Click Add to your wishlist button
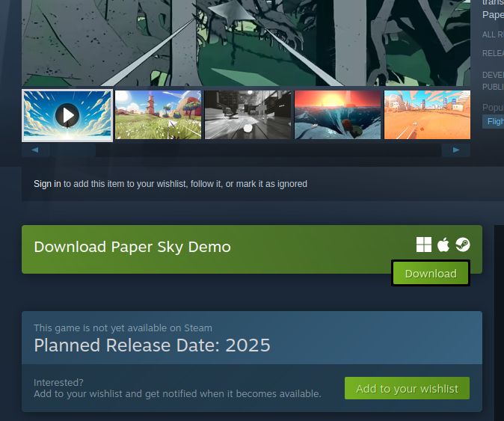The height and width of the screenshot is (421, 504). 407,388
